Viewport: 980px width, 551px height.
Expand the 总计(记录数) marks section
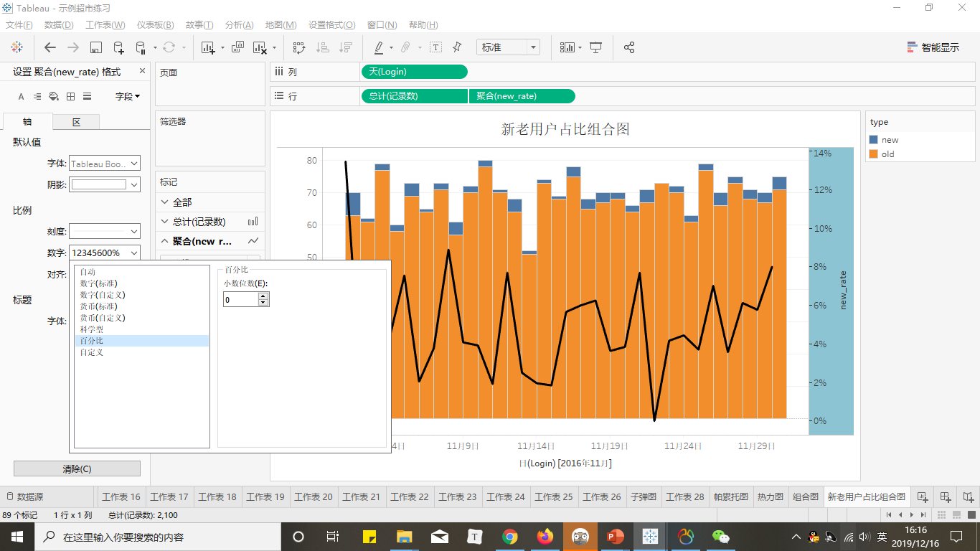point(165,222)
